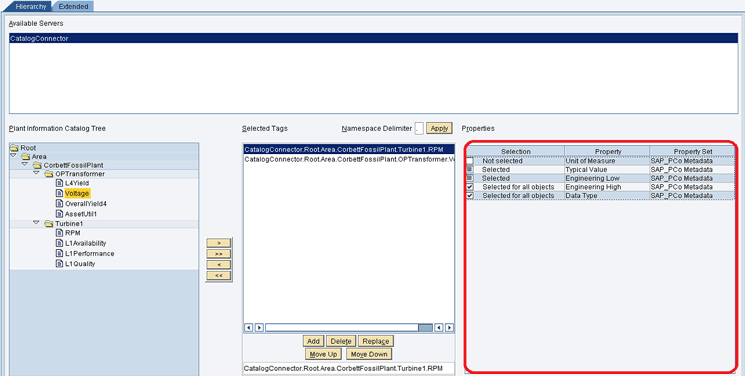Check the Unit of Measure checkbox
The height and width of the screenshot is (376, 745).
coord(470,161)
